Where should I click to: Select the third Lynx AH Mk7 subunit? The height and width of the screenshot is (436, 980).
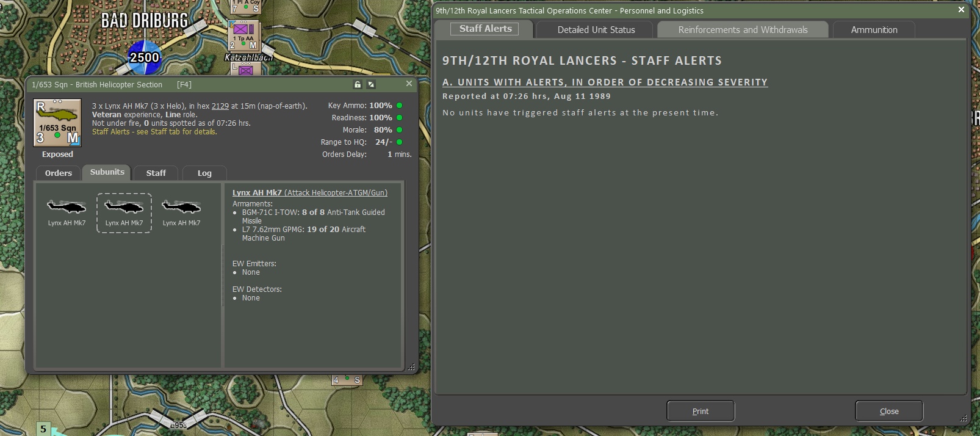click(181, 213)
